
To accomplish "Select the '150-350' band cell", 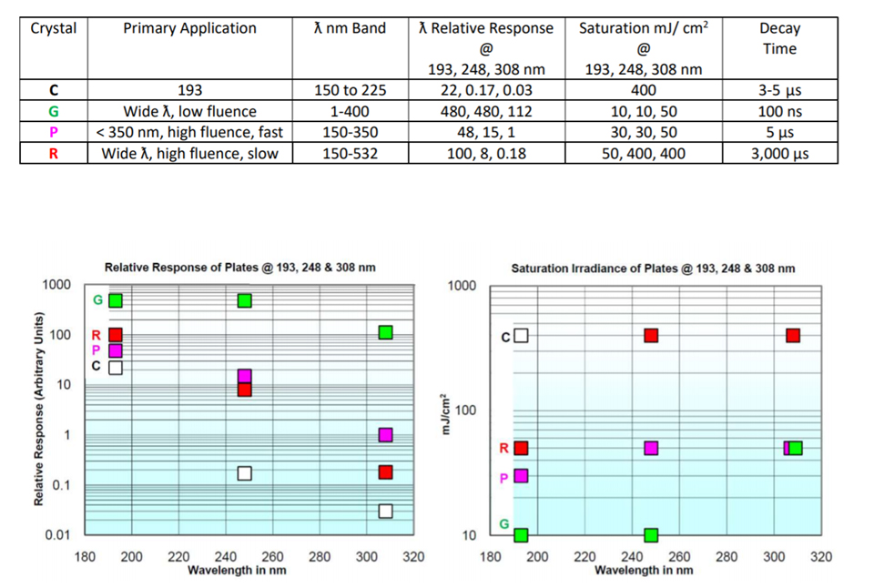I will tap(350, 132).
